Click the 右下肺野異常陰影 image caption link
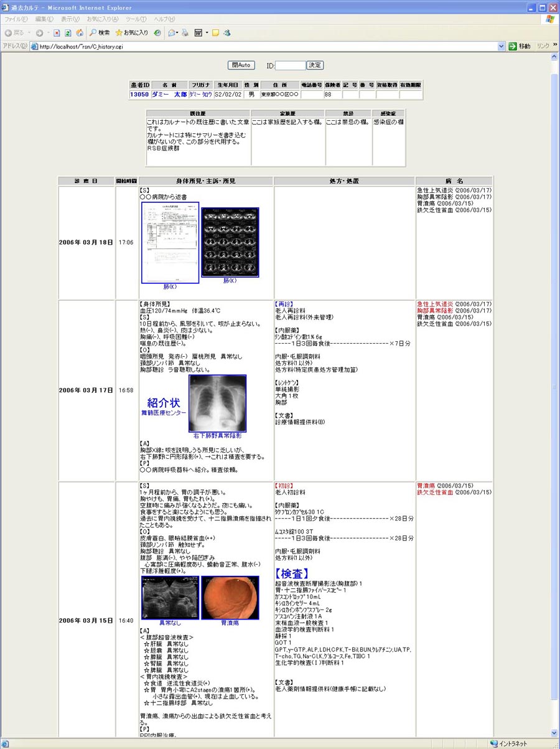The width and height of the screenshot is (560, 749). (x=217, y=436)
